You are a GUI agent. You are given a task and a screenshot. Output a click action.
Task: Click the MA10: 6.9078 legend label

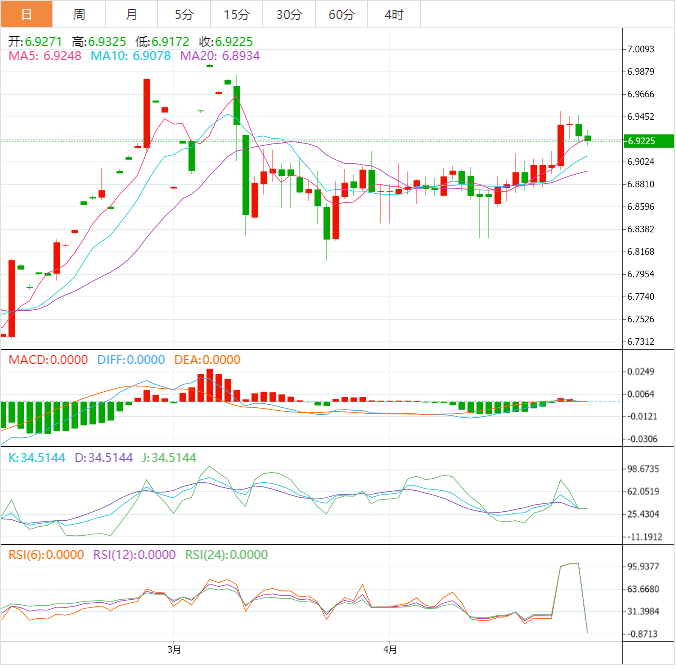(x=131, y=56)
